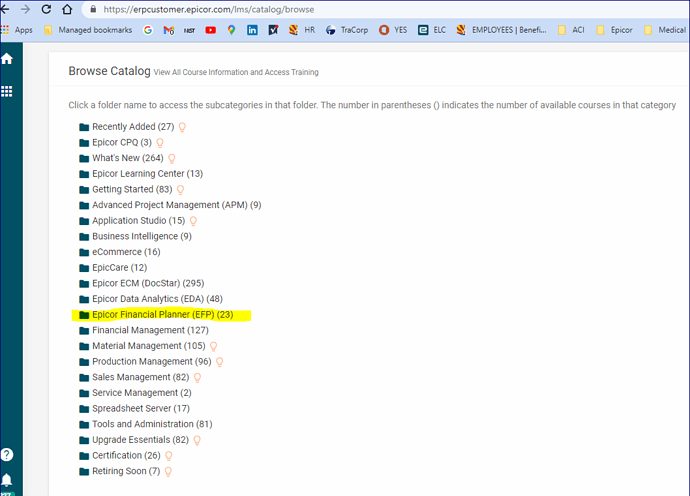Open the eCommerce (16) folder
Image resolution: width=690 pixels, height=496 pixels.
(120, 252)
